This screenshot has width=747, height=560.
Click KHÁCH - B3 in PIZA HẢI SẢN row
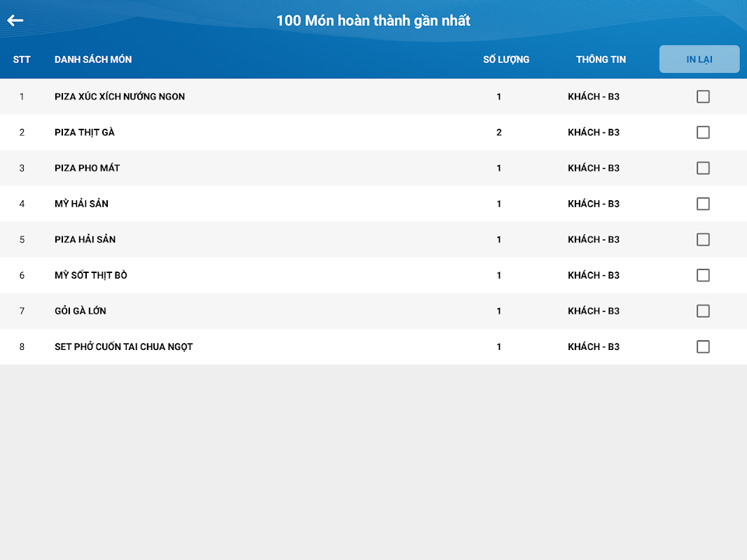pos(594,239)
